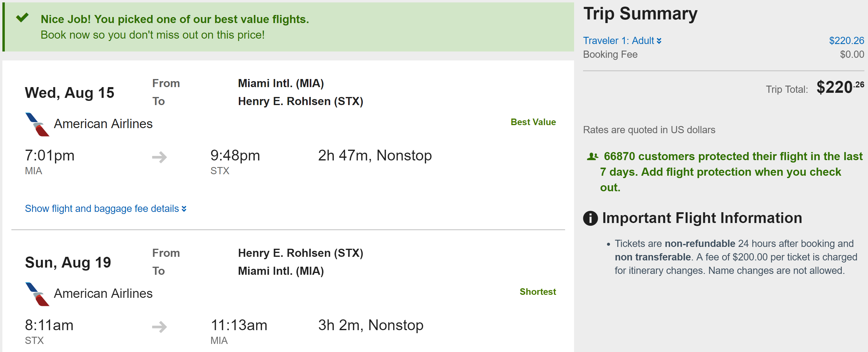Click the Sun, Aug 19 return date

click(x=68, y=263)
